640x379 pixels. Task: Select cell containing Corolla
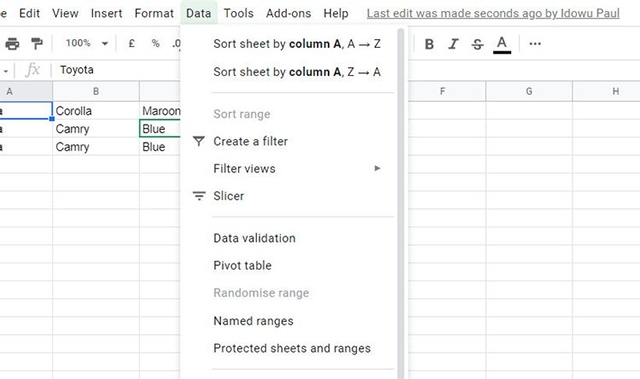click(x=96, y=111)
